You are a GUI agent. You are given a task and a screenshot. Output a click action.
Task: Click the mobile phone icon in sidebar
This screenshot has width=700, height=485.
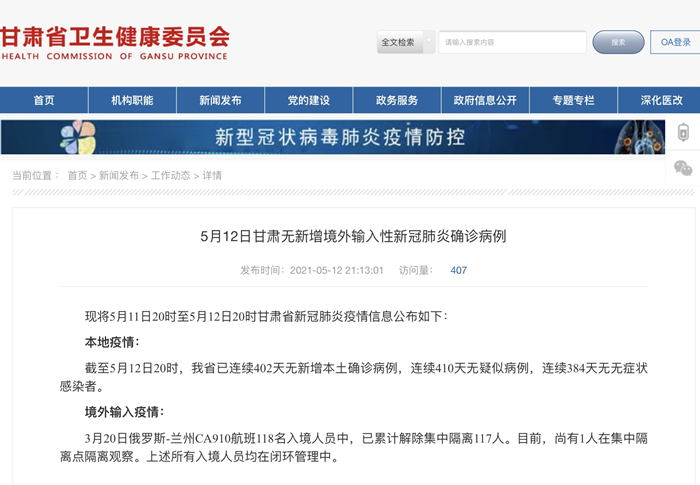coord(683,133)
